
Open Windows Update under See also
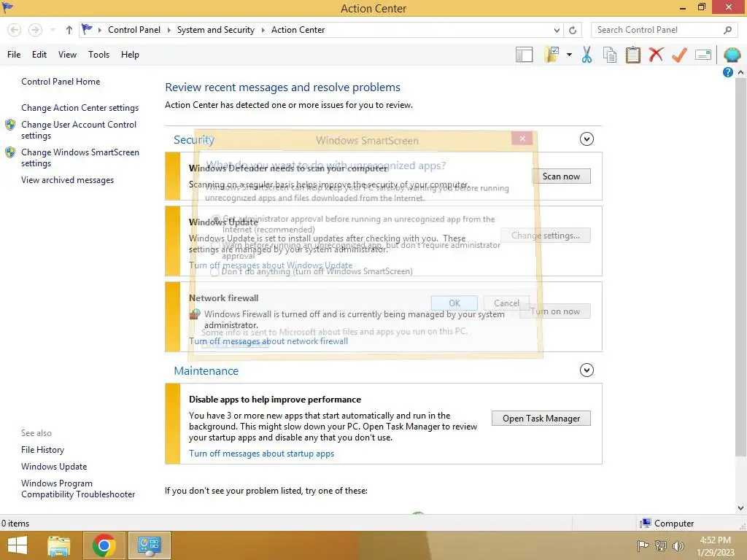(x=54, y=467)
